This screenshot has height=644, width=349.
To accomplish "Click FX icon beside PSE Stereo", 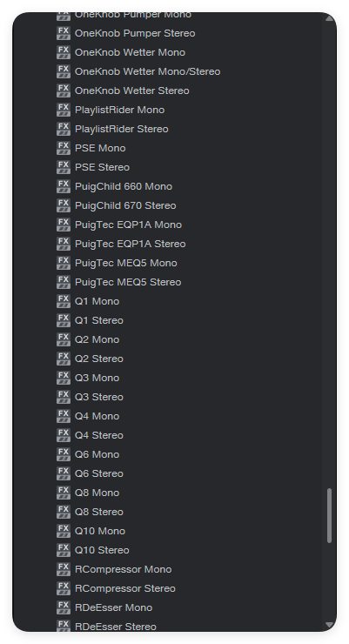I will pyautogui.click(x=64, y=167).
